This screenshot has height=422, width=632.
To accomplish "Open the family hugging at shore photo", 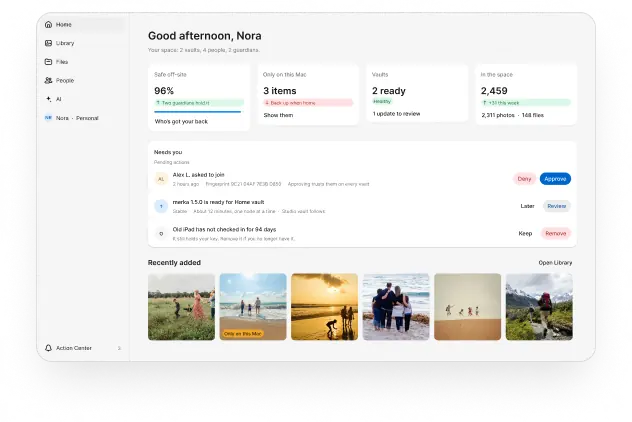I will click(396, 307).
